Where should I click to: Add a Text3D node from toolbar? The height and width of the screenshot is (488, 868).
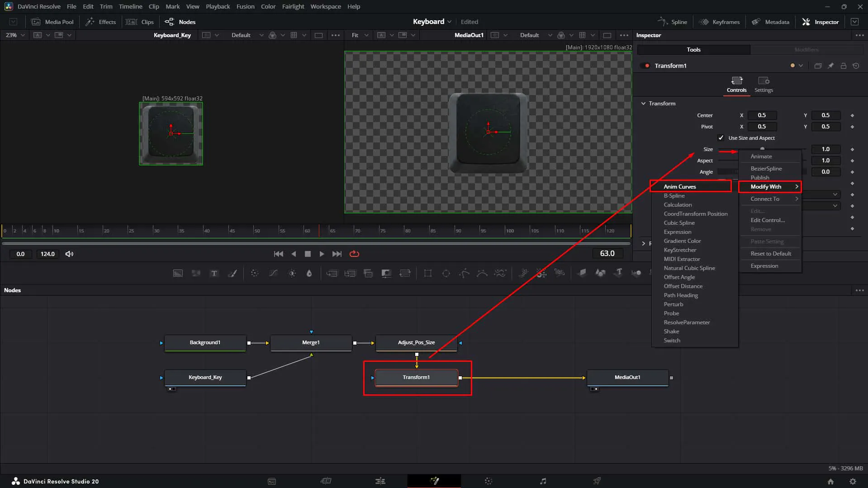point(618,273)
